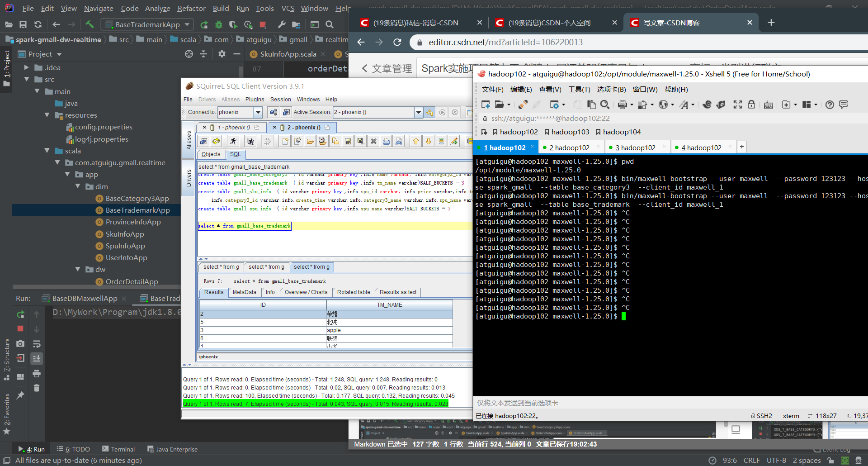Collapse the dw package in project tree
The width and height of the screenshot is (868, 466).
tap(78, 269)
